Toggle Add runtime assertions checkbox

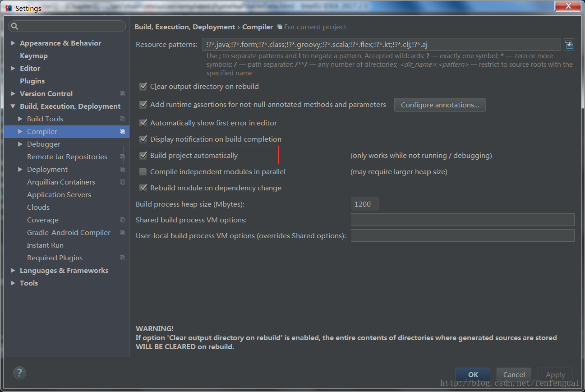tap(143, 104)
